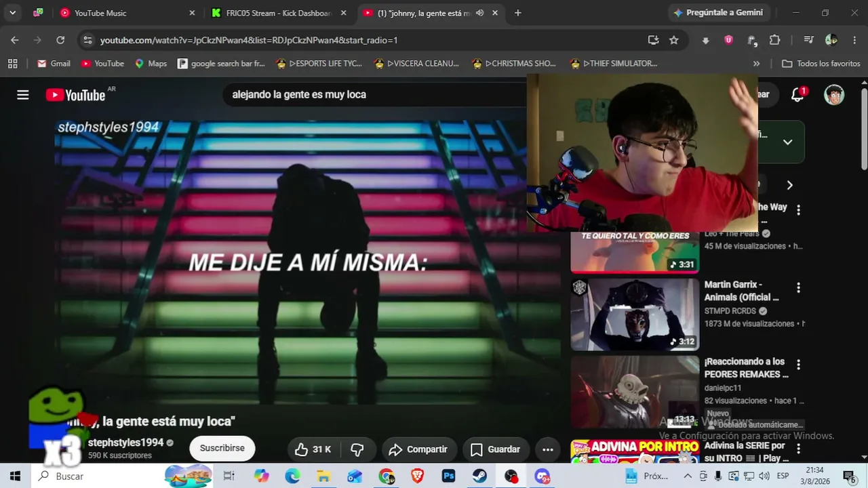Open options for Adivina la SERIE por su INTRO
Screen dimensions: 868x488
798,449
